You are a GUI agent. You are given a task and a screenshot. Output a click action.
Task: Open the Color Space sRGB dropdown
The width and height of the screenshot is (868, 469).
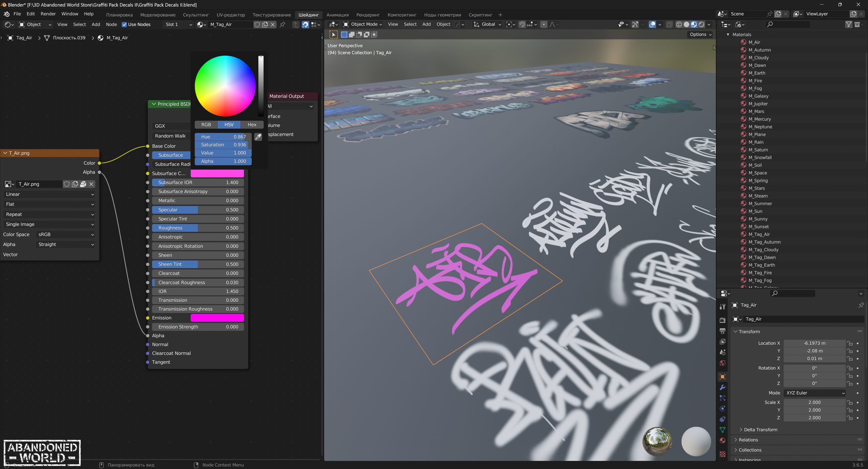[x=65, y=234]
